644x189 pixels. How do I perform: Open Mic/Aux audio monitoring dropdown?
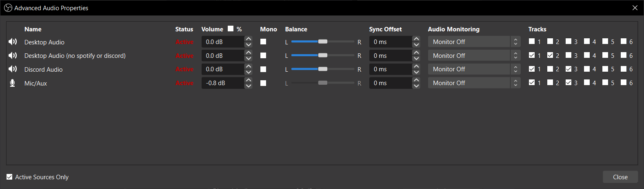(474, 83)
